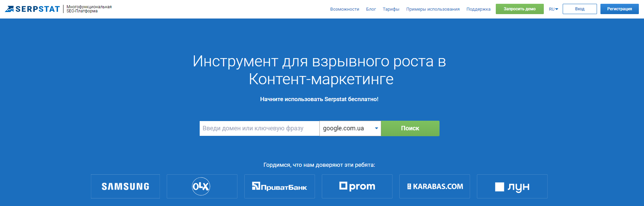Viewport: 644px width, 206px height.
Task: Click the OLX logo tile
Action: pos(202,186)
